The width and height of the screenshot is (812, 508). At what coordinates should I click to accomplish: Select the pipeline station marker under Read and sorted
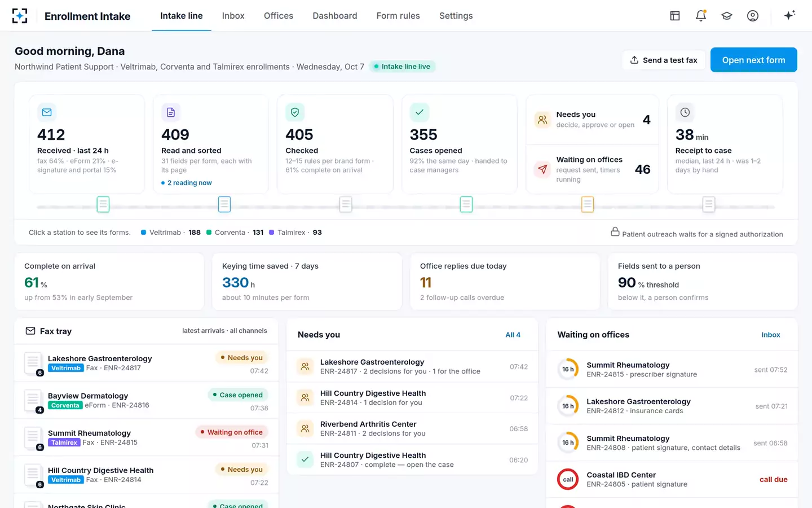[x=224, y=204]
